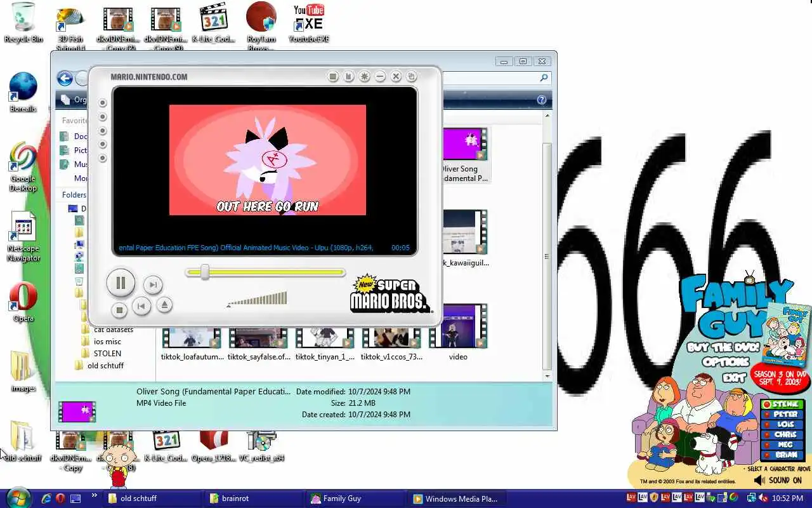Launch Opera from the quick launch bar
The height and width of the screenshot is (508, 812).
click(60, 498)
